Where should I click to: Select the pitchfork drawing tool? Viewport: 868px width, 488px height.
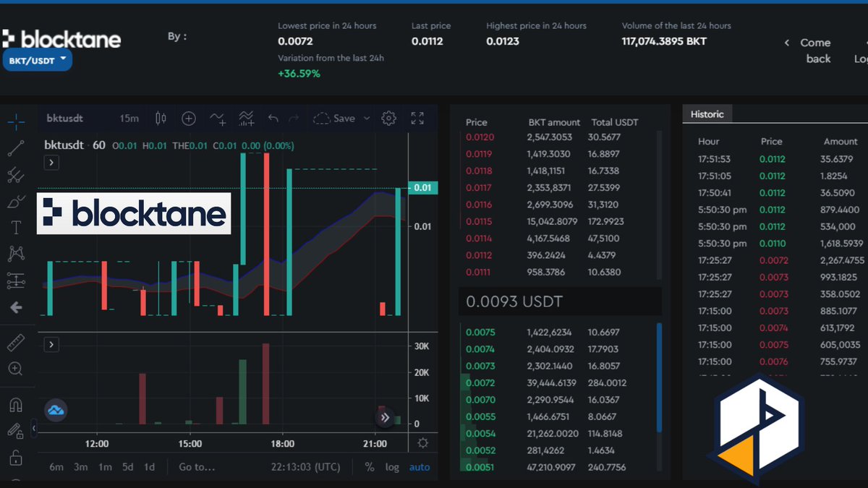(x=16, y=175)
